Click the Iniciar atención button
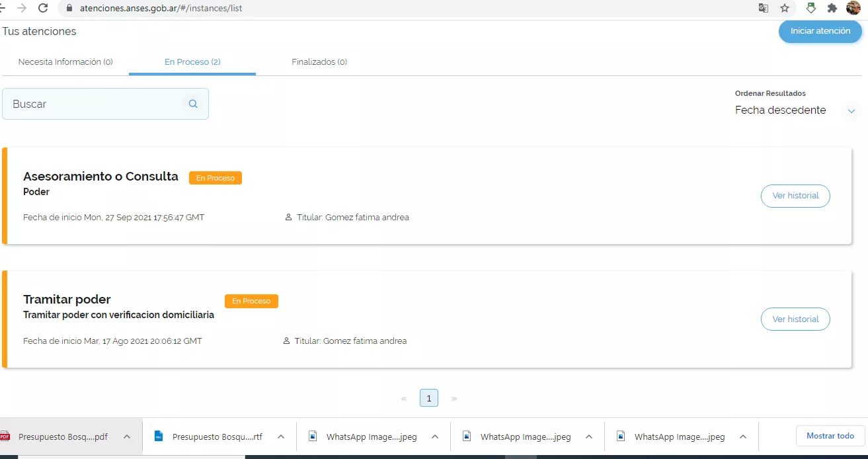This screenshot has width=868, height=459. [820, 31]
